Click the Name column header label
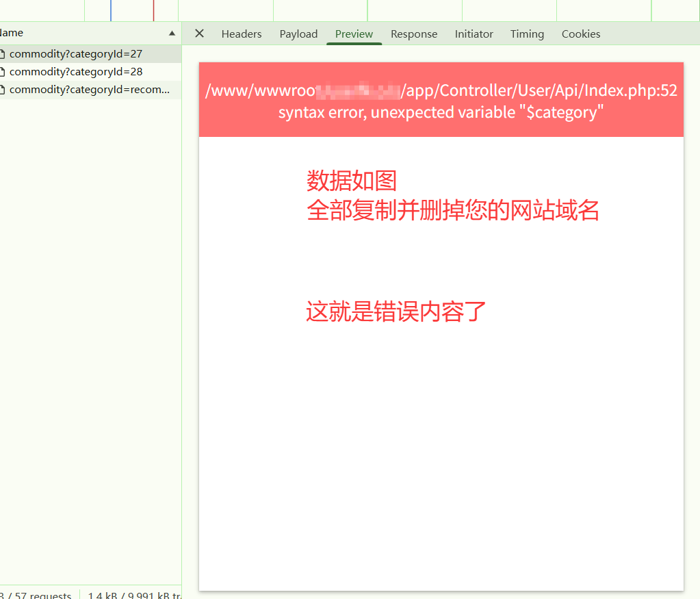The image size is (700, 599). click(12, 33)
